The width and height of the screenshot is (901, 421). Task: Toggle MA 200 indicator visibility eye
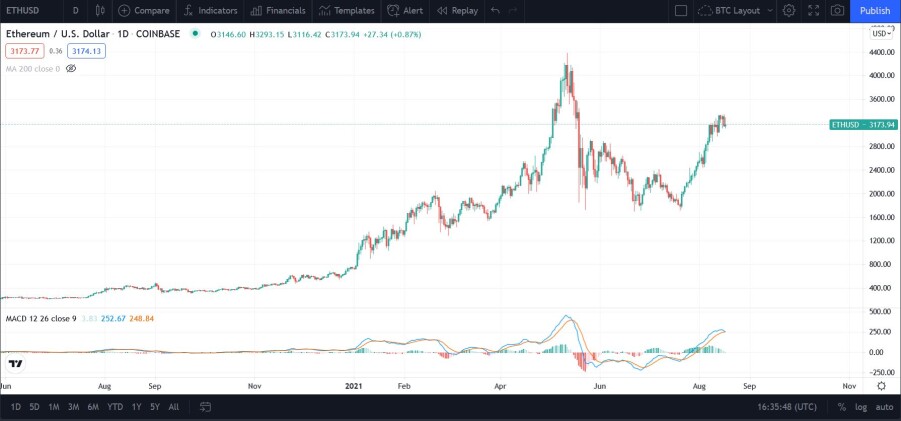tap(71, 69)
